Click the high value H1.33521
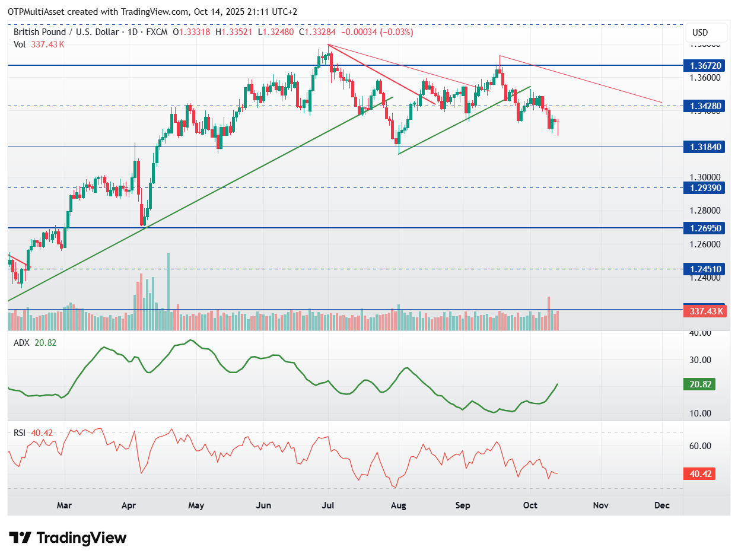 [x=235, y=32]
